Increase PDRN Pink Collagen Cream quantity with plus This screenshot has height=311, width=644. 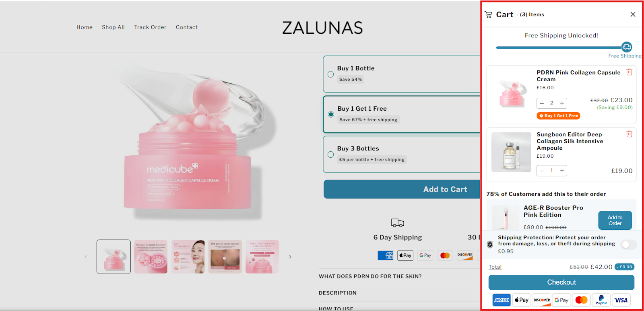[x=562, y=103]
